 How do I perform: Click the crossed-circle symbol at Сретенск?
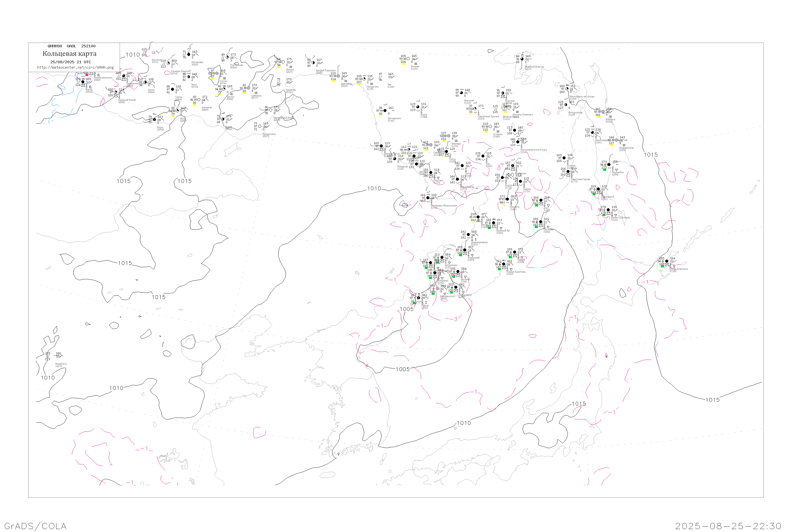[249, 88]
